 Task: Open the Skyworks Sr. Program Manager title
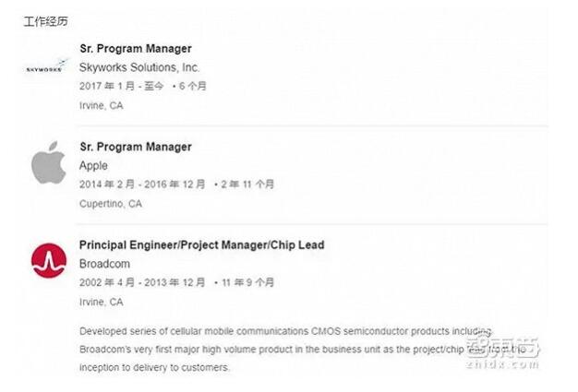[x=136, y=49]
